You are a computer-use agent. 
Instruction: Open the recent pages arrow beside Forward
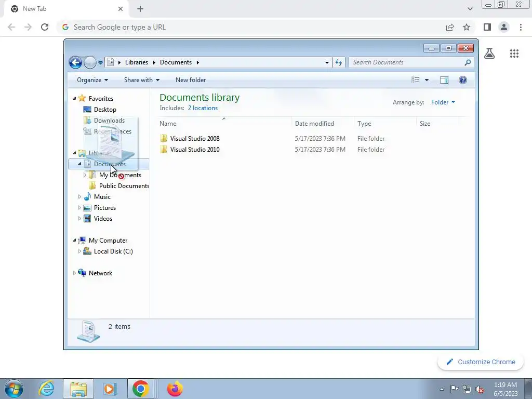coord(100,63)
